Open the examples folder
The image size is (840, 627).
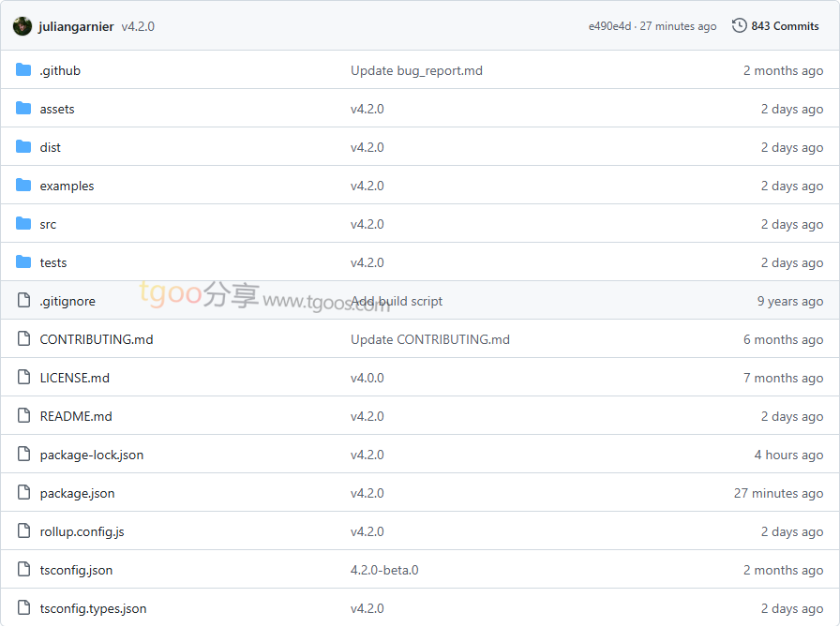[x=67, y=186]
